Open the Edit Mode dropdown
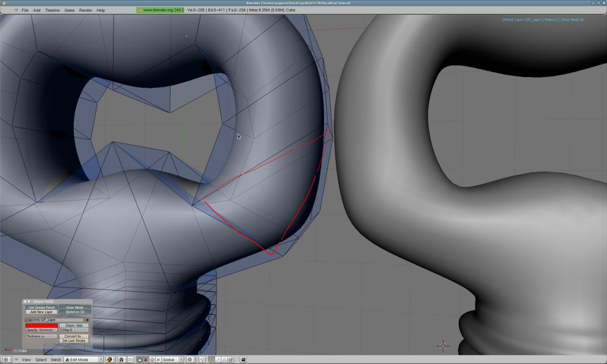The height and width of the screenshot is (364, 607). click(x=84, y=360)
